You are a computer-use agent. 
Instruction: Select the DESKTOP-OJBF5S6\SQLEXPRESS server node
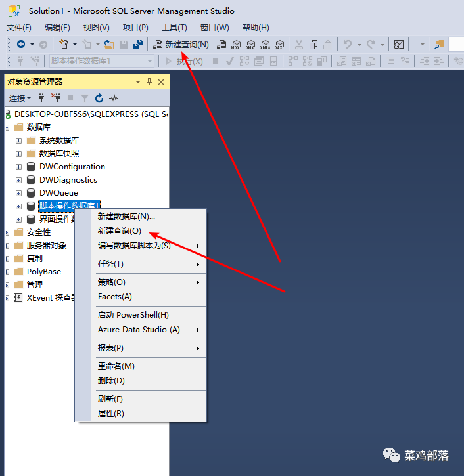(91, 114)
